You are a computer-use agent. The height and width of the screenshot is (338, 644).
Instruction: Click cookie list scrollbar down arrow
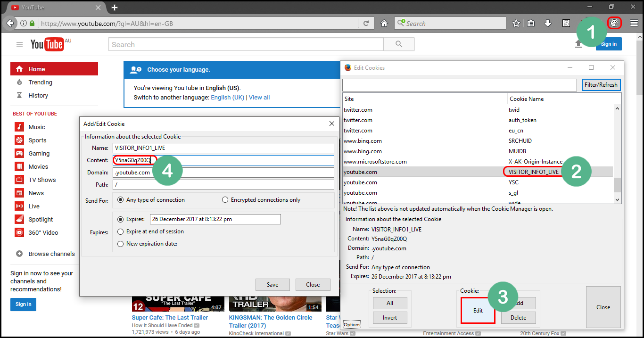pos(617,200)
